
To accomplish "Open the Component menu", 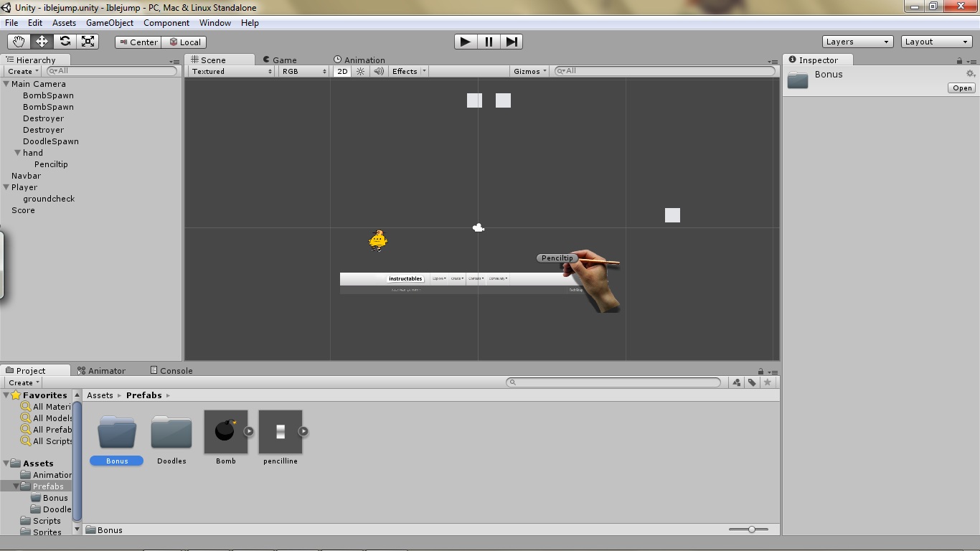I will point(166,23).
